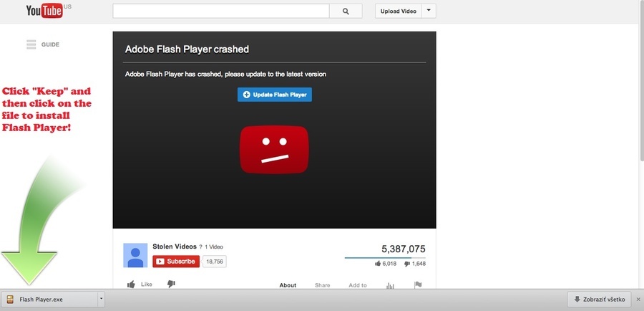Screen dimensions: 644x311
Task: Click the thumbs-up Like icon
Action: (132, 284)
